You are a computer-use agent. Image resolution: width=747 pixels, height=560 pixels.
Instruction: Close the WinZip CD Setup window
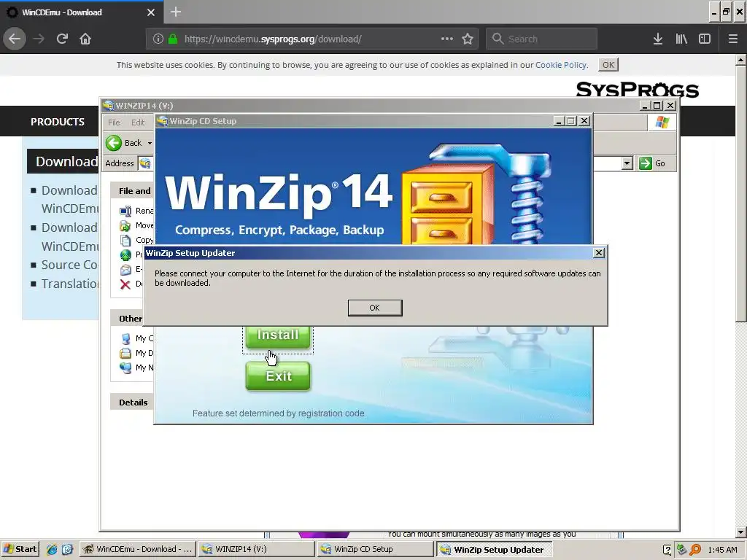point(584,121)
